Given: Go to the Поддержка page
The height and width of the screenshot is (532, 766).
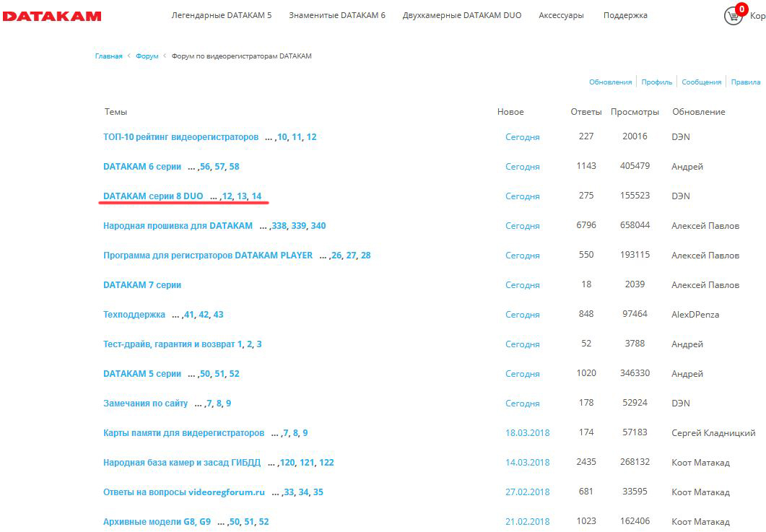Looking at the screenshot, I should [x=625, y=15].
